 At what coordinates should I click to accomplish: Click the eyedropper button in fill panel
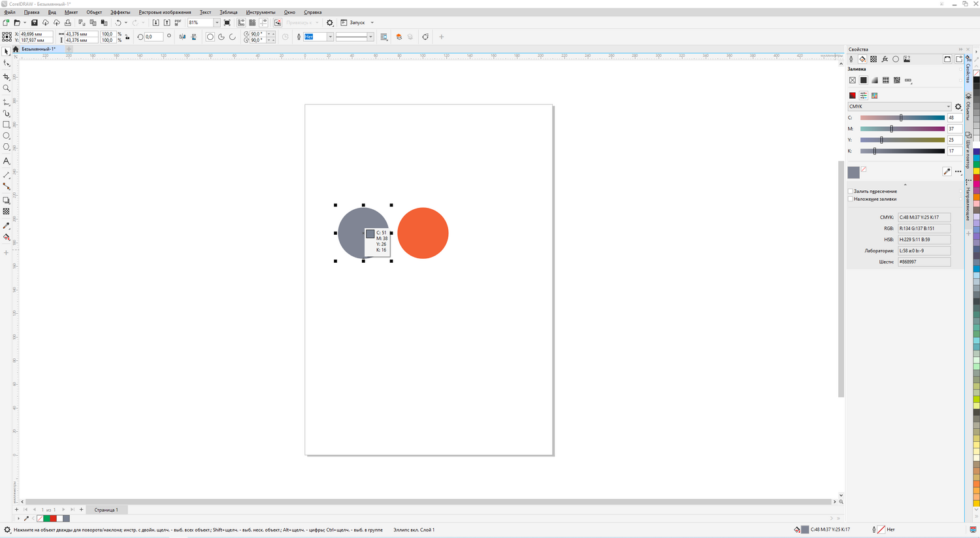click(x=947, y=171)
